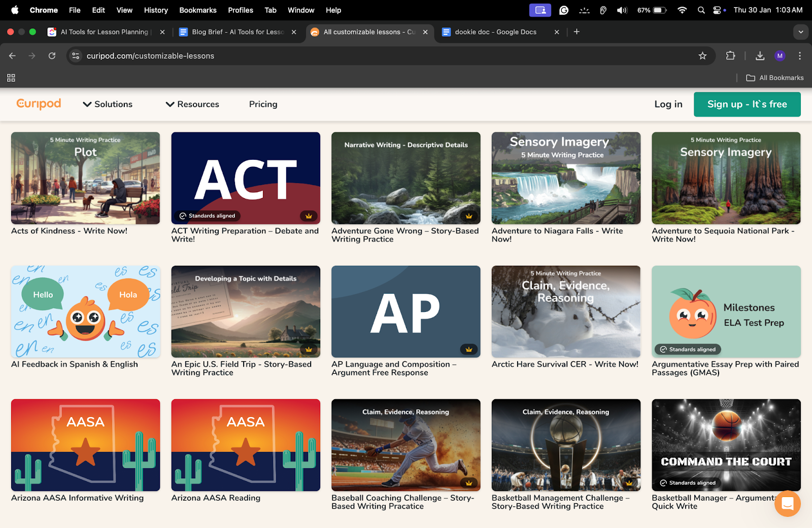Open the orange chat support bubble
812x528 pixels.
pos(787,504)
